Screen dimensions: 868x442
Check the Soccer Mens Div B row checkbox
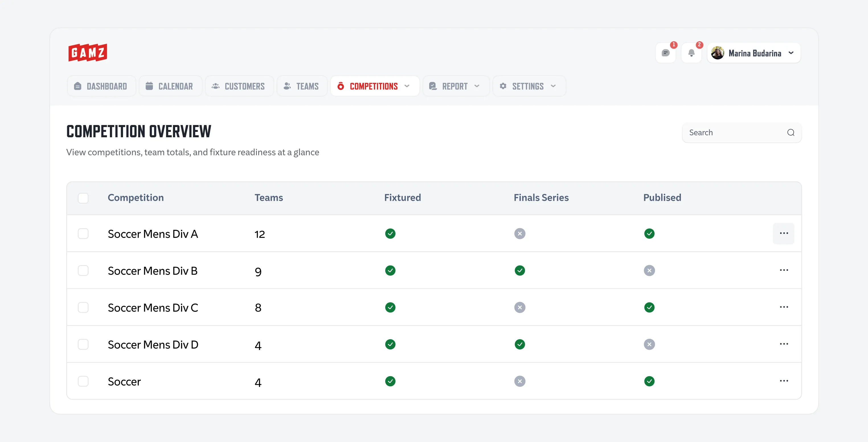(x=83, y=271)
